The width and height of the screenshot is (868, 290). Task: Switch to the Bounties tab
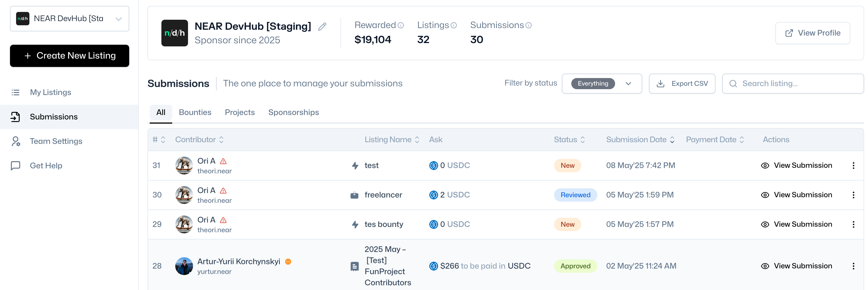195,112
